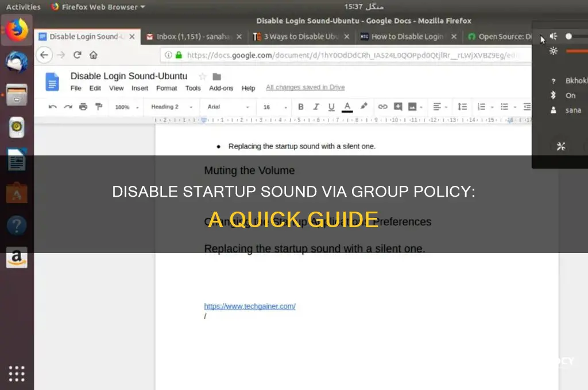Click the line spacing icon
The height and width of the screenshot is (390, 588).
(462, 107)
